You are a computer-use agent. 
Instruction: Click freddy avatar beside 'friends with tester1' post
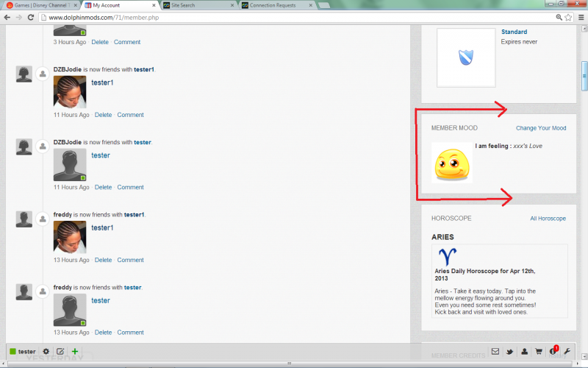24,219
